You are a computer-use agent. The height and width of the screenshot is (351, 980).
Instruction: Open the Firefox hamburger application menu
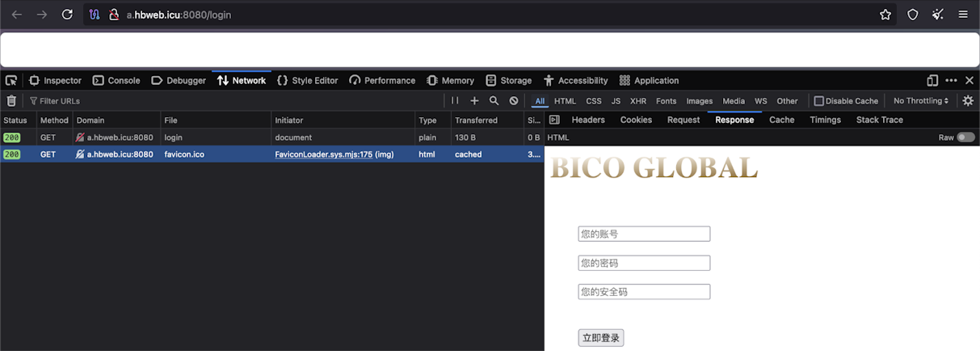963,15
